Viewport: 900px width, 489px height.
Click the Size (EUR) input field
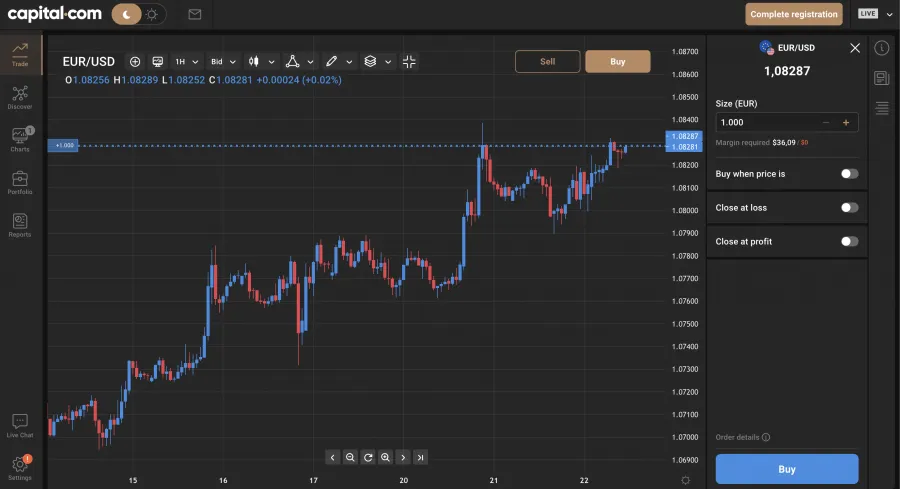tap(787, 122)
